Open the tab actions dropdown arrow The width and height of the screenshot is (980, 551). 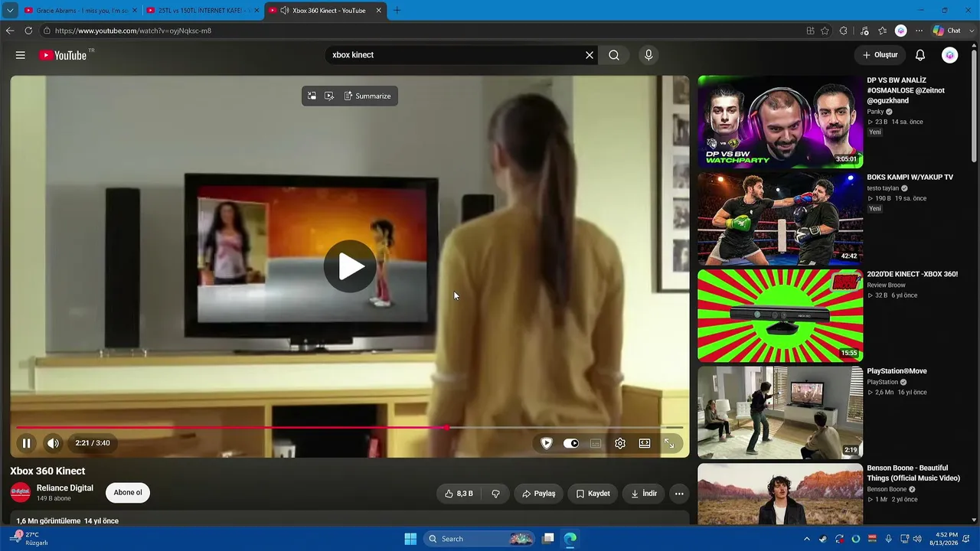(x=10, y=11)
